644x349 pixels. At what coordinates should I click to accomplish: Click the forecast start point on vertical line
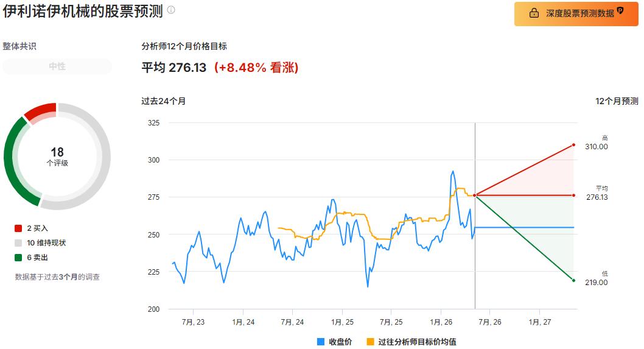pyautogui.click(x=475, y=196)
